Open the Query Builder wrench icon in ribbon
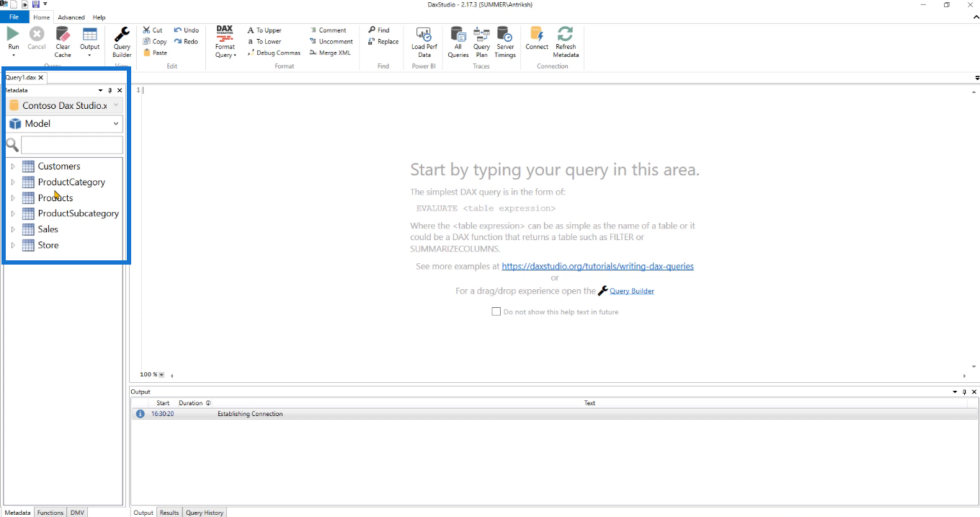 (x=122, y=34)
